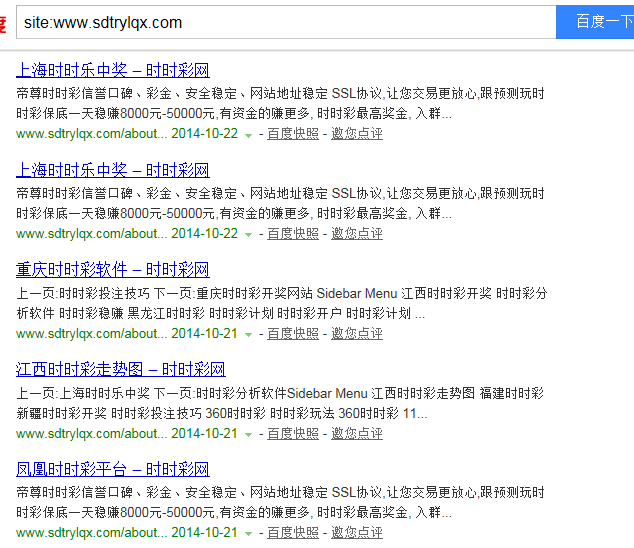The width and height of the screenshot is (634, 548).
Task: Click the green www.sdtrylqx.com/about... URL under 凤凰时时彩平台
Action: coord(91,533)
